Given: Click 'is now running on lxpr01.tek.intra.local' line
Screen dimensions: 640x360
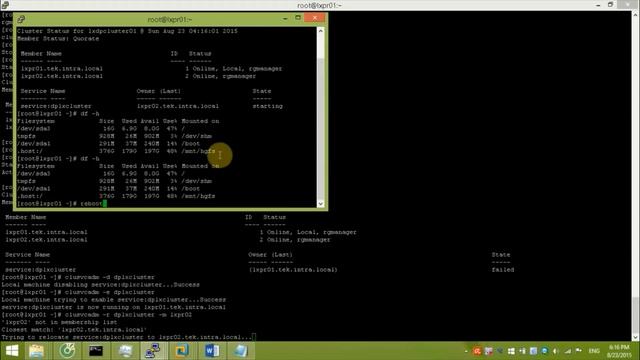Looking at the screenshot, I should click(113, 307).
